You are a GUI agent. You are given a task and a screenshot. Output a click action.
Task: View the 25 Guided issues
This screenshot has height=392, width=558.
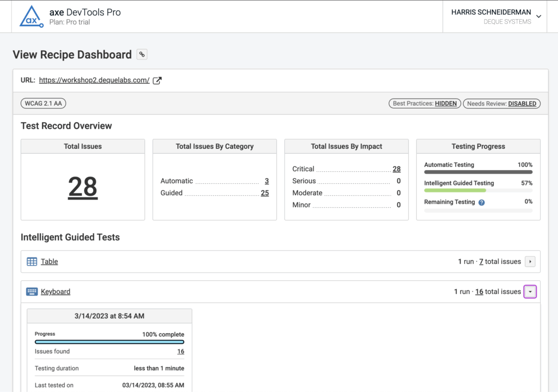click(x=264, y=192)
